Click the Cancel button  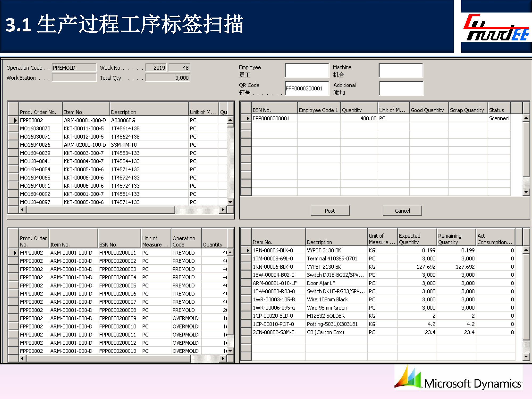coord(402,211)
